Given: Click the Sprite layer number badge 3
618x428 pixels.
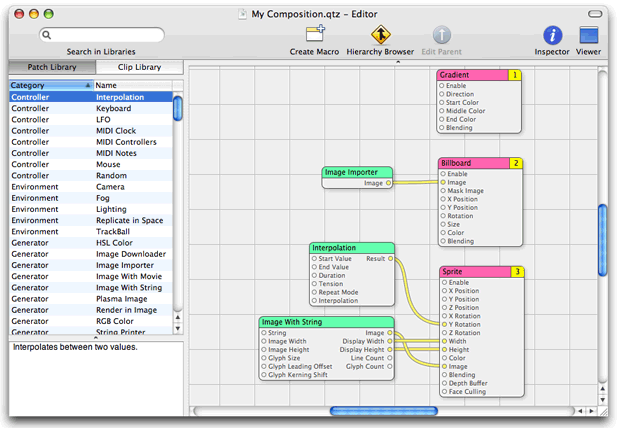Looking at the screenshot, I should pyautogui.click(x=517, y=272).
